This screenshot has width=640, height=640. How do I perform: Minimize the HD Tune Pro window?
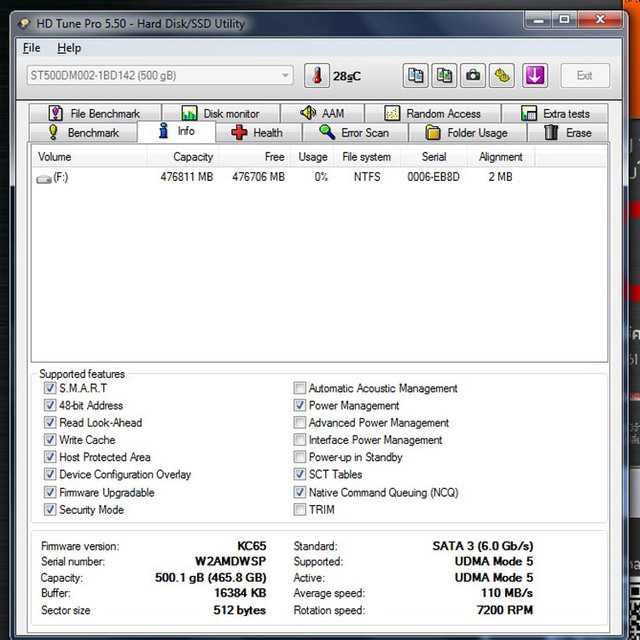538,20
